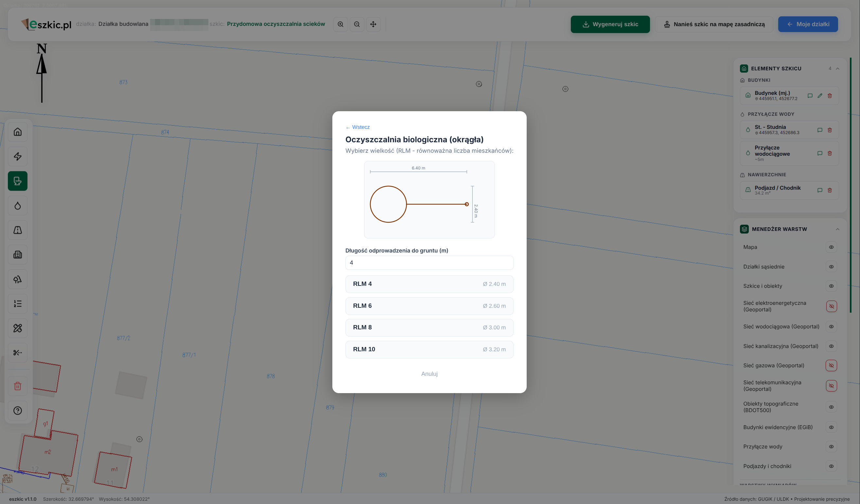Open the help question mark icon

click(18, 410)
